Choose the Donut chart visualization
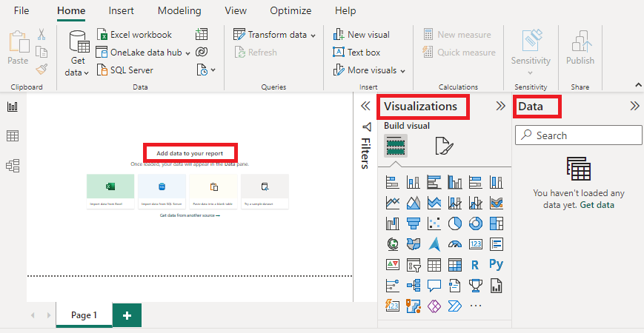This screenshot has width=644, height=333. pos(476,223)
